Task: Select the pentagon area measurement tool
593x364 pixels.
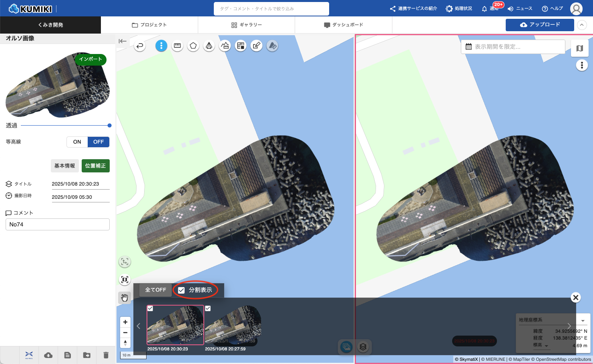Action: pos(193,46)
